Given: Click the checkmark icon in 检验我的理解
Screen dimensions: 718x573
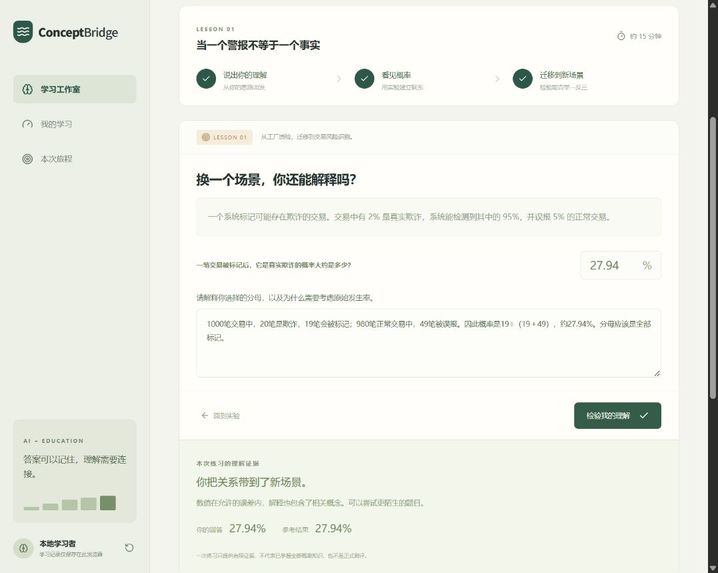Looking at the screenshot, I should [x=644, y=415].
